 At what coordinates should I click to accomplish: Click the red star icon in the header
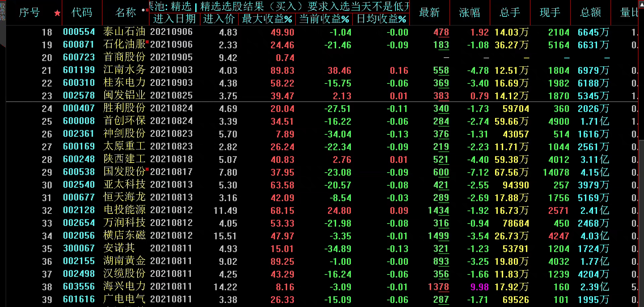pos(57,13)
